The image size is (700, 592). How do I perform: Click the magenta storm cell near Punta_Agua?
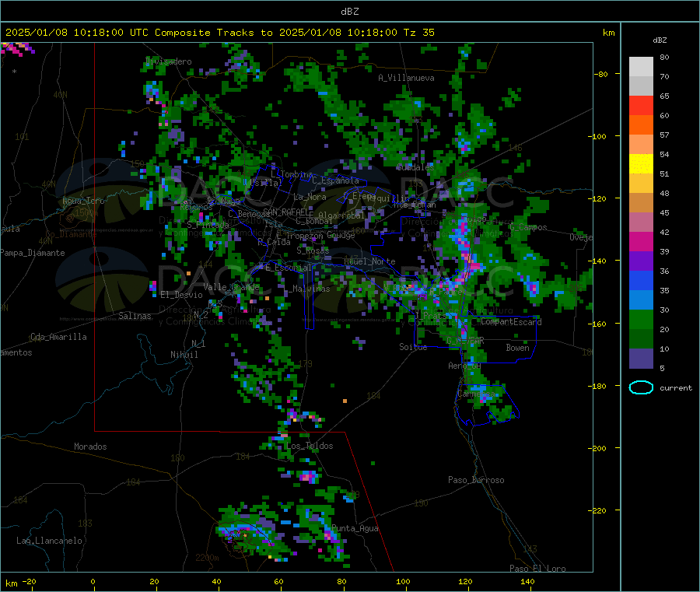click(330, 534)
